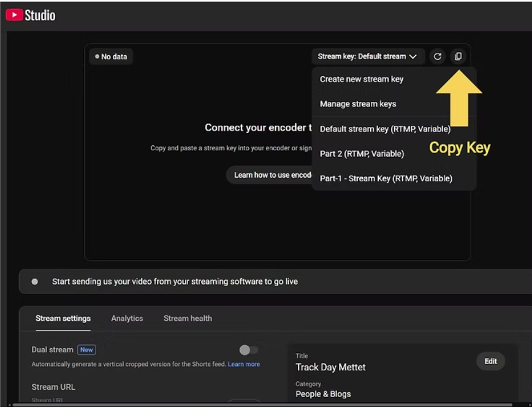Choose Part 2 (RTMP, Variable) stream key
This screenshot has width=532, height=407.
(362, 154)
